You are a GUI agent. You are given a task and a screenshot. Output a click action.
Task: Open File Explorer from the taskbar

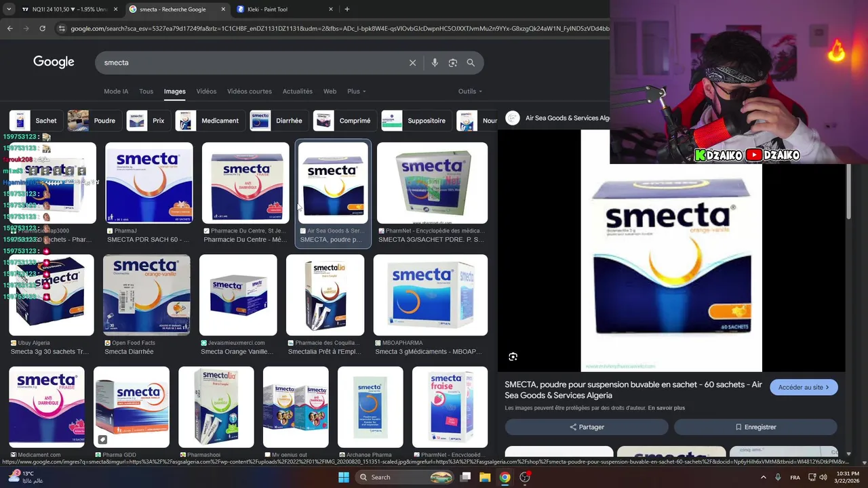[x=485, y=477]
